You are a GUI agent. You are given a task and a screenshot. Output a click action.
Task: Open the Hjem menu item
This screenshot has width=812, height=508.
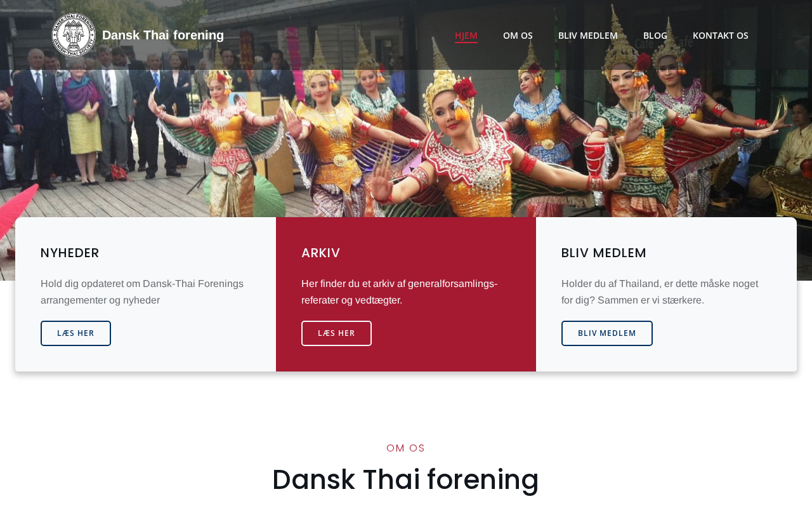[x=466, y=36]
